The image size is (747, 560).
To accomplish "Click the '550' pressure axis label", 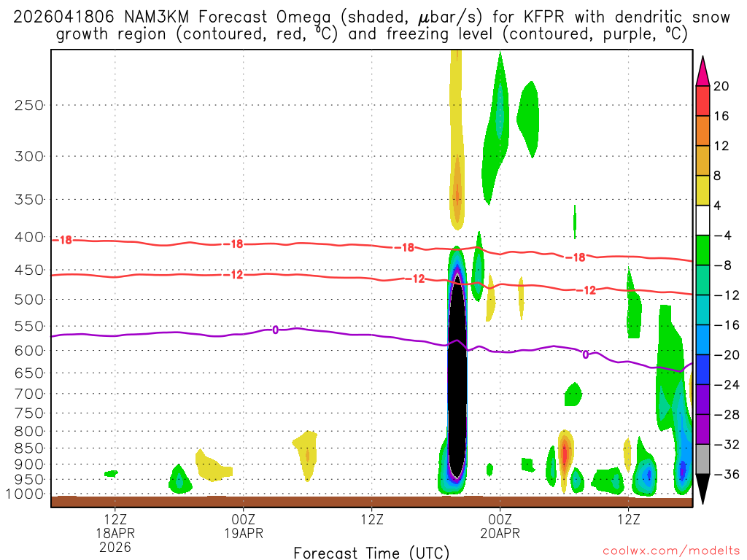I will pos(29,326).
